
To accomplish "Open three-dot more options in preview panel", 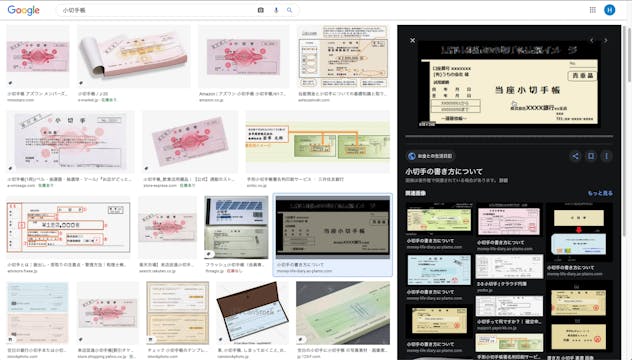I will tap(606, 156).
